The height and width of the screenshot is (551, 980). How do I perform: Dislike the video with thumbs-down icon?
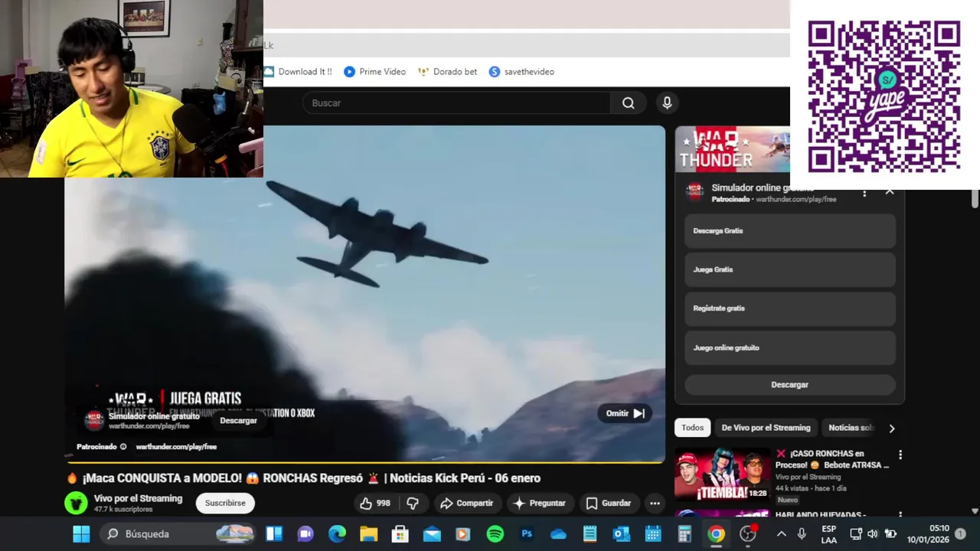412,503
